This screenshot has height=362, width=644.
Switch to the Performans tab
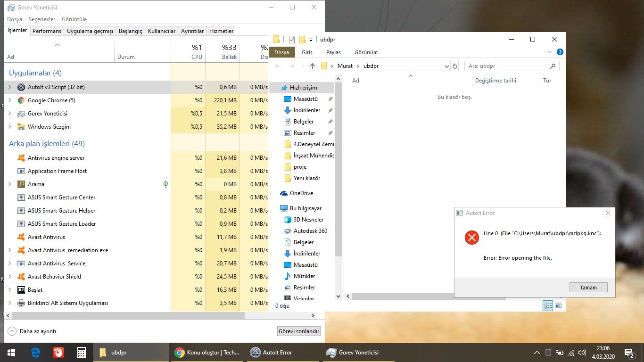click(47, 31)
